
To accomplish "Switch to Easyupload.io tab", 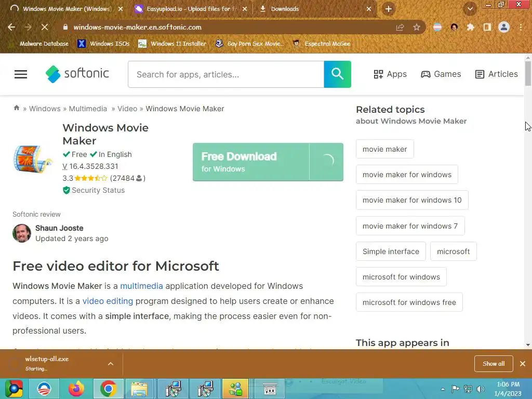I will coord(191,9).
